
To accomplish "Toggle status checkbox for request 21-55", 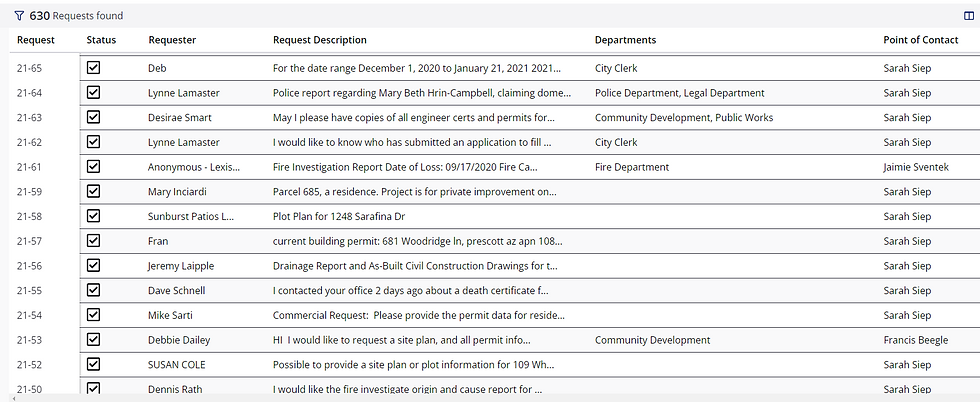I will (93, 290).
